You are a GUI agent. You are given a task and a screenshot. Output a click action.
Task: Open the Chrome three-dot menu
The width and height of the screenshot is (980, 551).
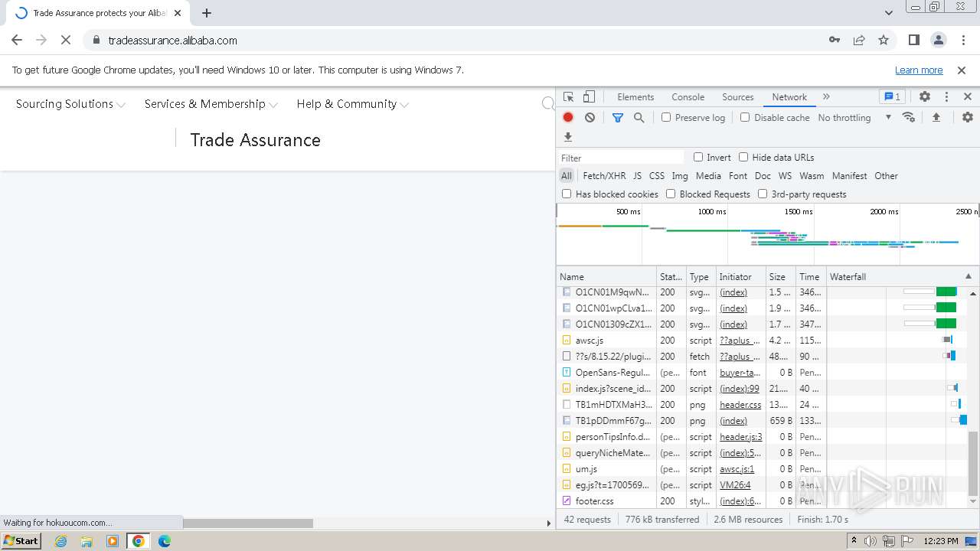pos(962,41)
